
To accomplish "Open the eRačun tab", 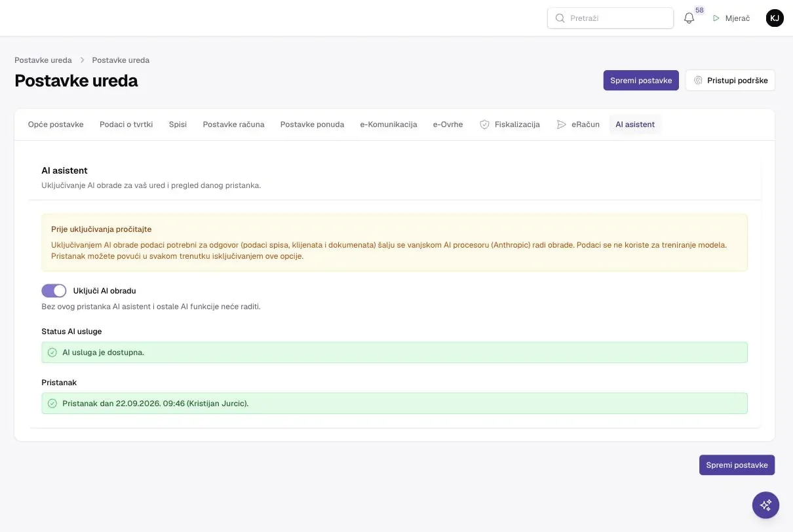I will click(578, 124).
